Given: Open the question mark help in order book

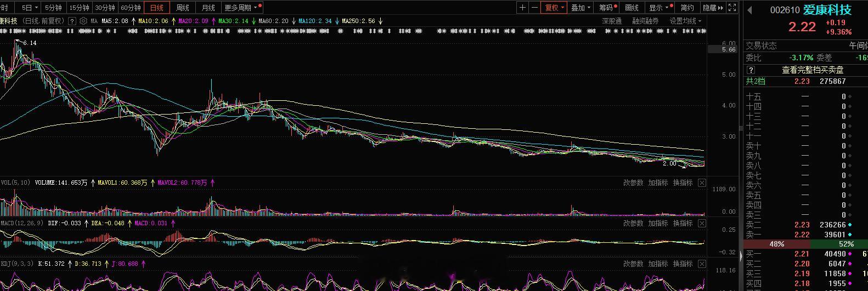Looking at the screenshot, I should pyautogui.click(x=751, y=70).
